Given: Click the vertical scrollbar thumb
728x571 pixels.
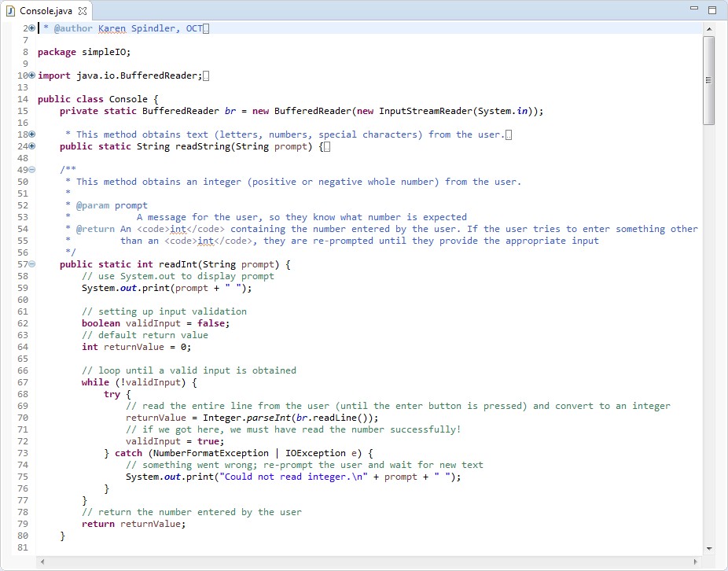Looking at the screenshot, I should click(709, 79).
